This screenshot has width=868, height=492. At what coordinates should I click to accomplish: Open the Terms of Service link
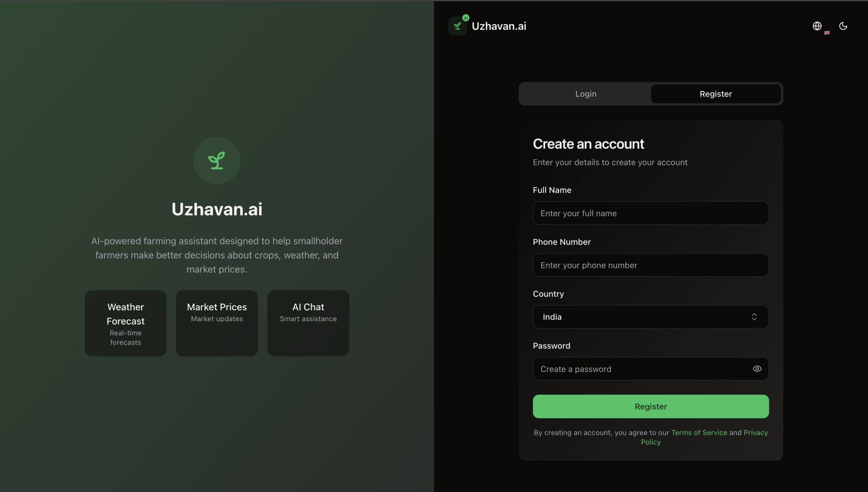pyautogui.click(x=699, y=433)
